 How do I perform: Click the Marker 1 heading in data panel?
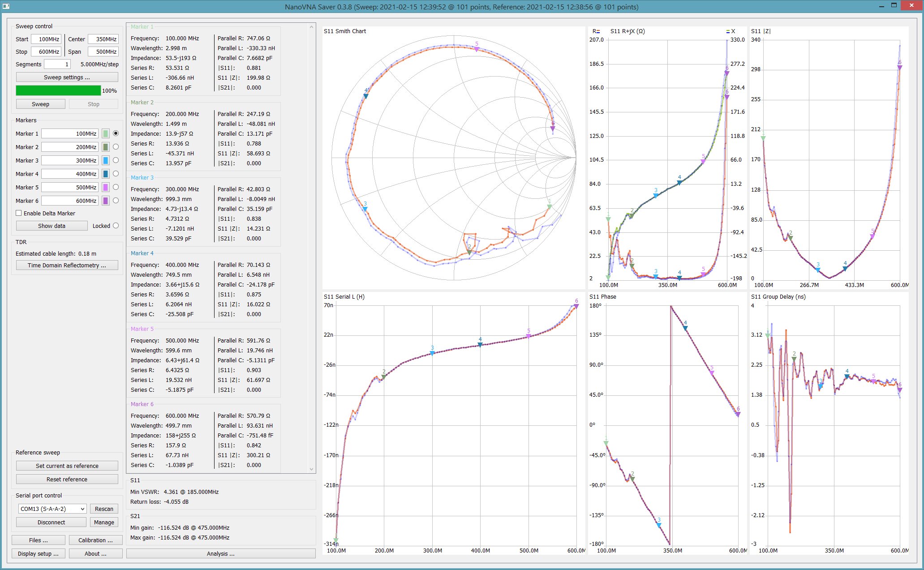point(142,27)
